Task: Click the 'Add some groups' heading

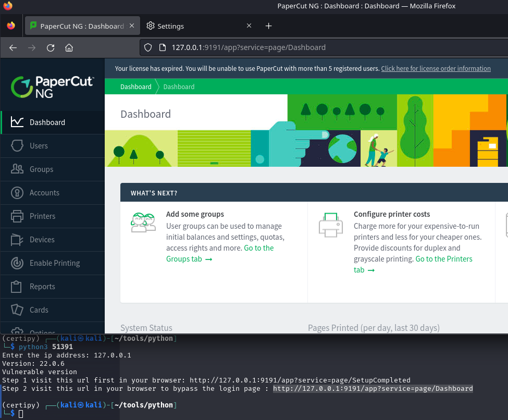Action: pyautogui.click(x=195, y=214)
